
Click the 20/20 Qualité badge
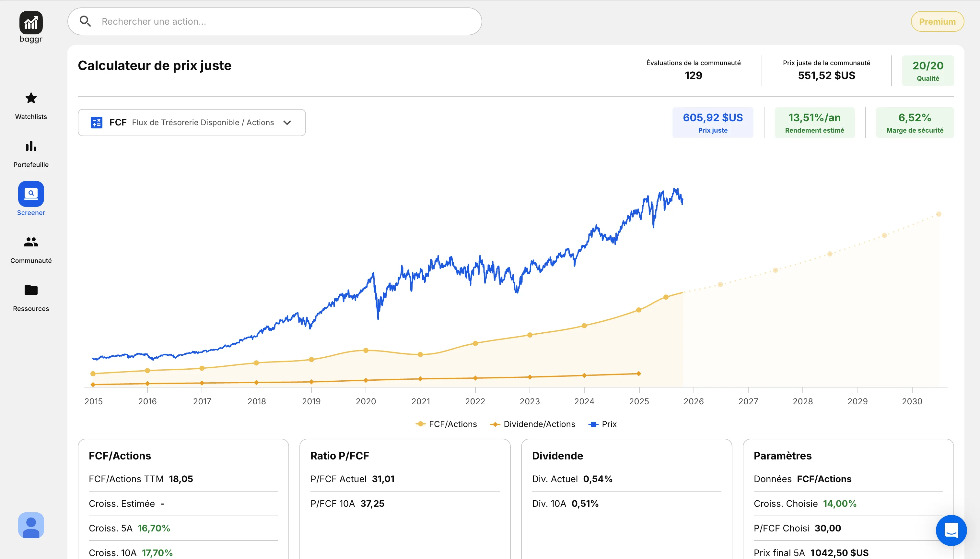point(927,71)
